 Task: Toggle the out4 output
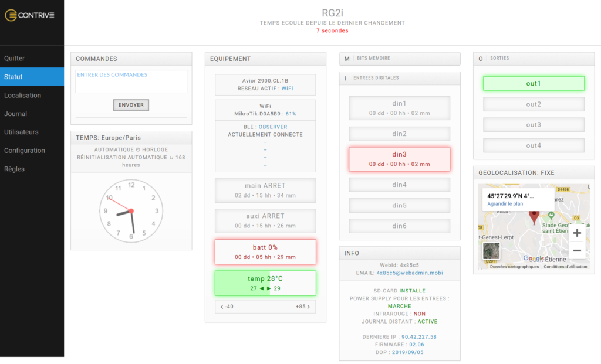point(534,145)
